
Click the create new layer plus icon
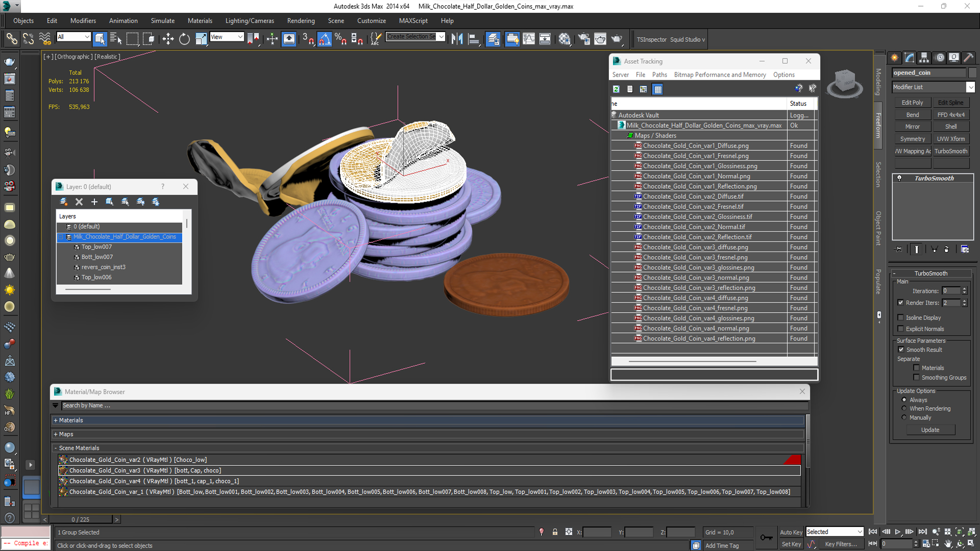pyautogui.click(x=94, y=202)
